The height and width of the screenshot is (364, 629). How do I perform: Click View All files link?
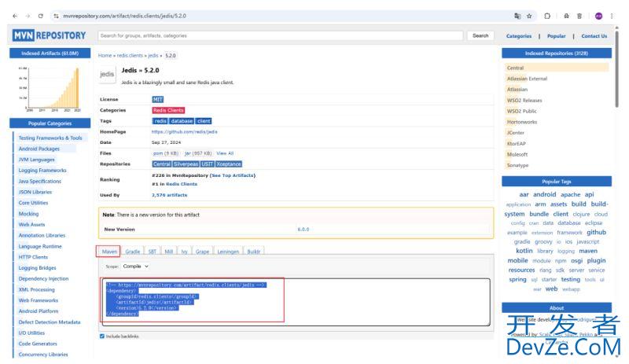(x=225, y=153)
